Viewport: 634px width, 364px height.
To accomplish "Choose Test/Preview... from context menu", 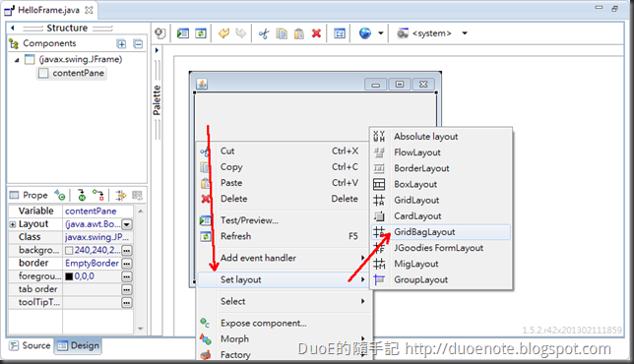I will pyautogui.click(x=284, y=220).
